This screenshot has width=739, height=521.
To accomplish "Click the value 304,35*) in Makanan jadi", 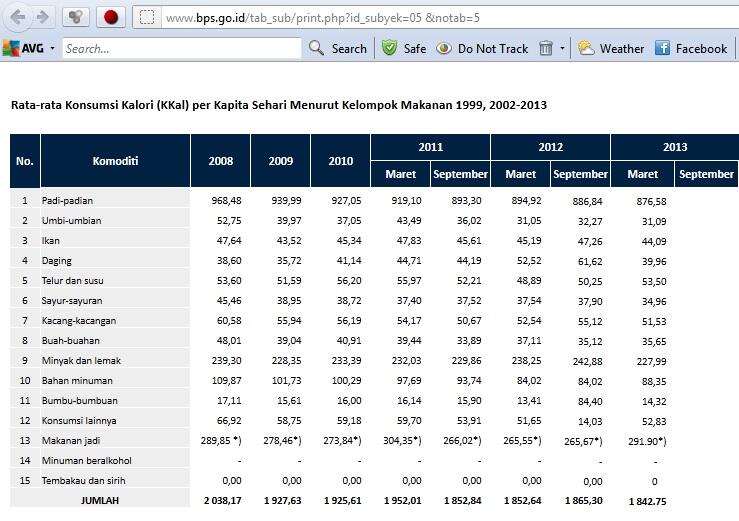I will (x=402, y=440).
